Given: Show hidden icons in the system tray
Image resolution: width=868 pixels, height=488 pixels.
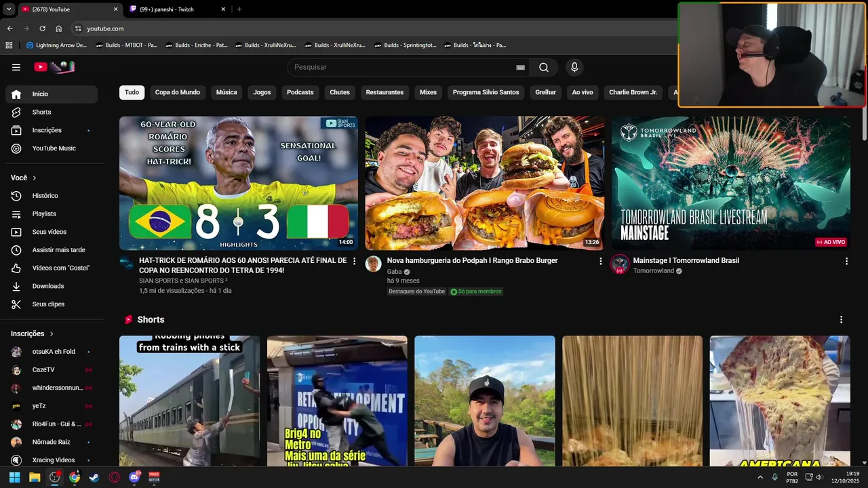Looking at the screenshot, I should tap(760, 477).
